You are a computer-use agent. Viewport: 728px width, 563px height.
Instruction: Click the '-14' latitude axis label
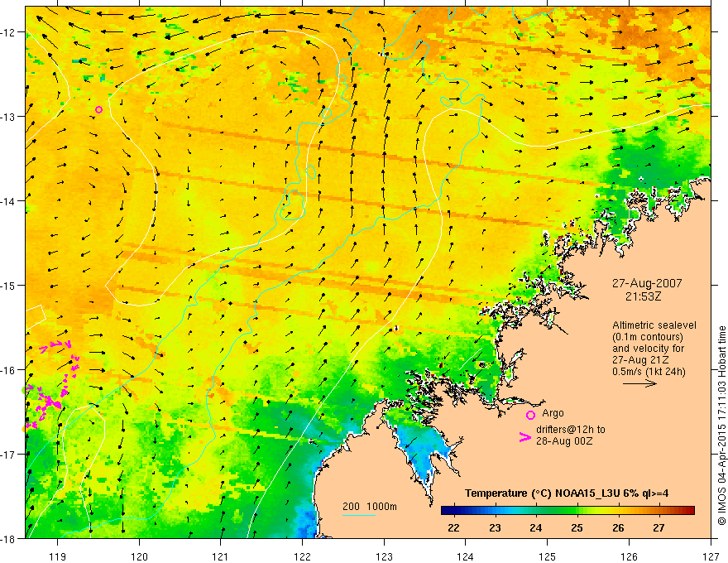pos(9,201)
